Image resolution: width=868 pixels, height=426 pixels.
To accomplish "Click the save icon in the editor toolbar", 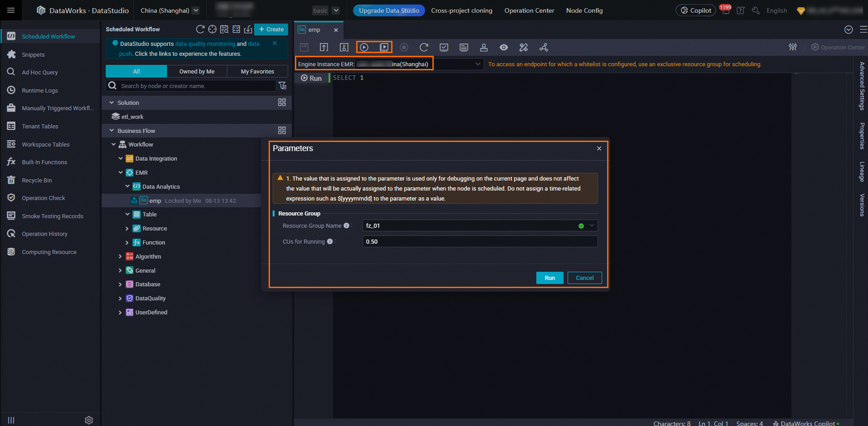I will (304, 47).
